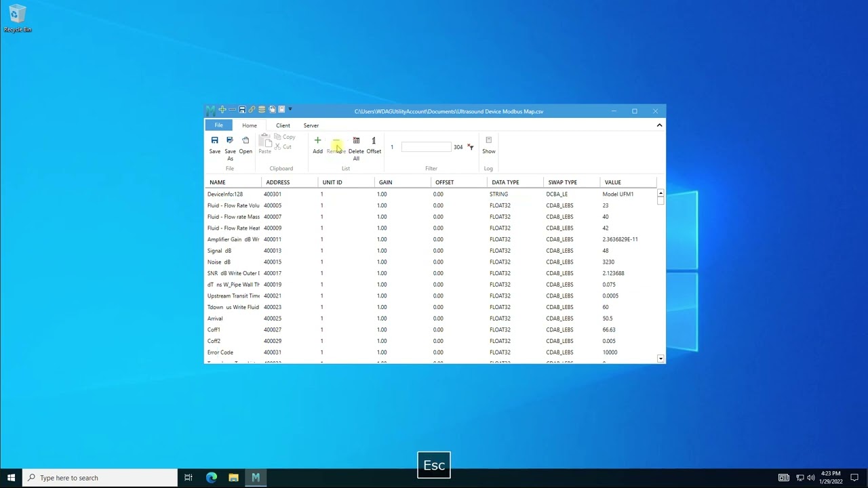Click the value cell 66.63
Screen dimensions: 868x488
click(609, 330)
